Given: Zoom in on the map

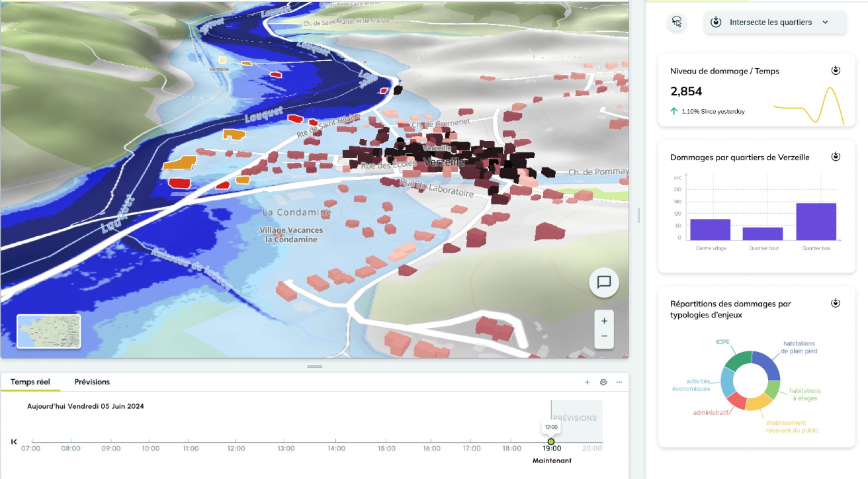Looking at the screenshot, I should [604, 321].
